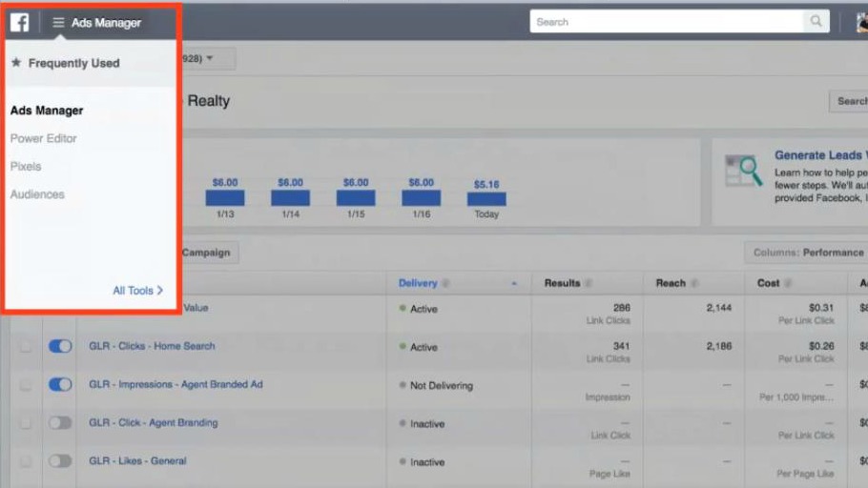The image size is (868, 488).
Task: Click the Frequently Used header
Action: [73, 63]
